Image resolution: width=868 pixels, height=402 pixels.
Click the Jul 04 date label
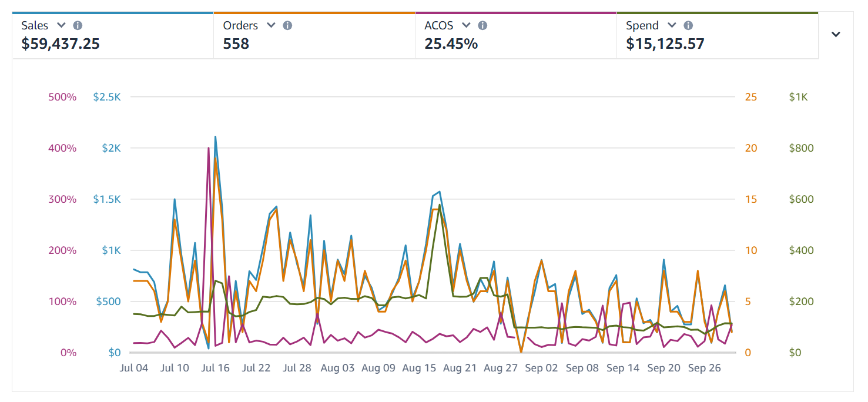point(133,369)
